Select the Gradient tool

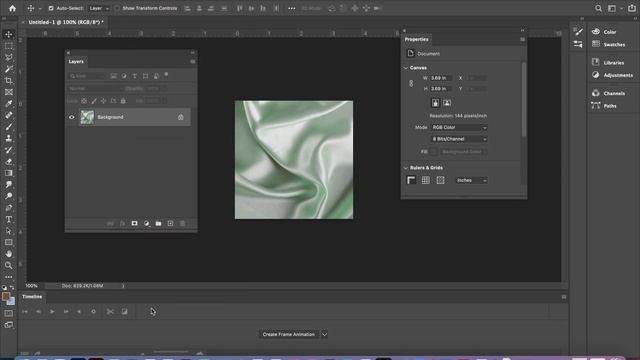9,173
